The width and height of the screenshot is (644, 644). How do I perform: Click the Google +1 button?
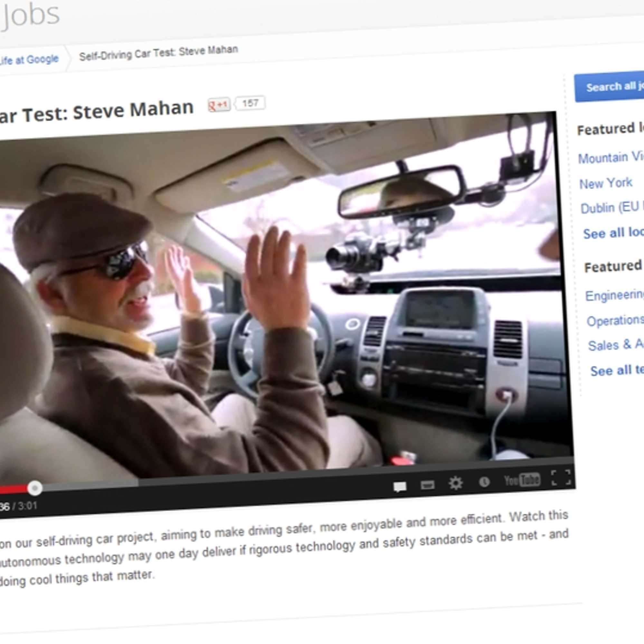(219, 105)
